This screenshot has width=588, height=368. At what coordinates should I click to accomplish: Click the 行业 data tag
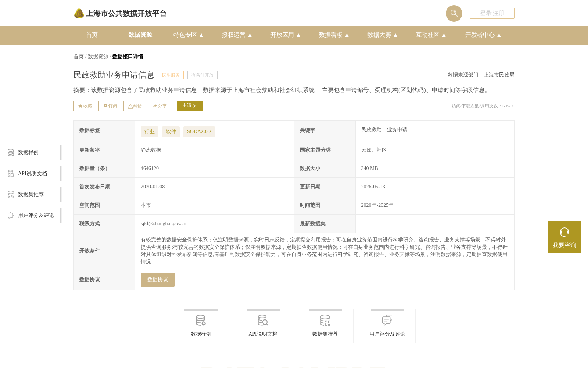click(150, 132)
